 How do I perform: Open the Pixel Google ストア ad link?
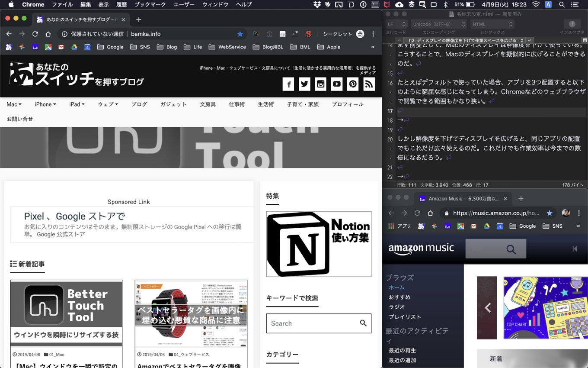pyautogui.click(x=74, y=216)
